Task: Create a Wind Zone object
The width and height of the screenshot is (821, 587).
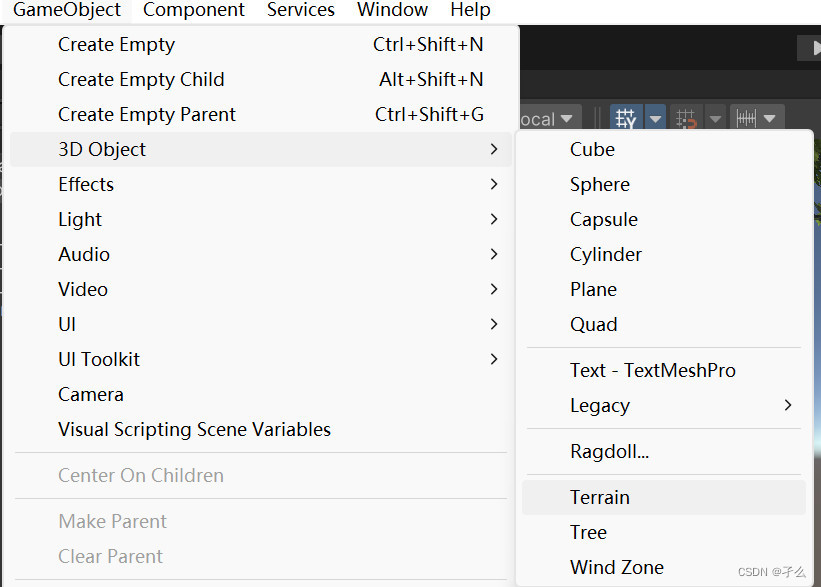Action: coord(663,568)
